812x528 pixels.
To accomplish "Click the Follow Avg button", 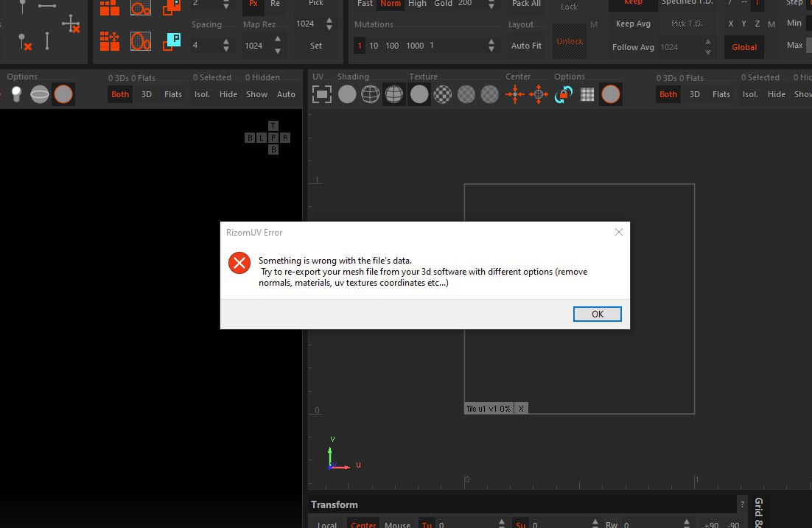I will click(633, 47).
